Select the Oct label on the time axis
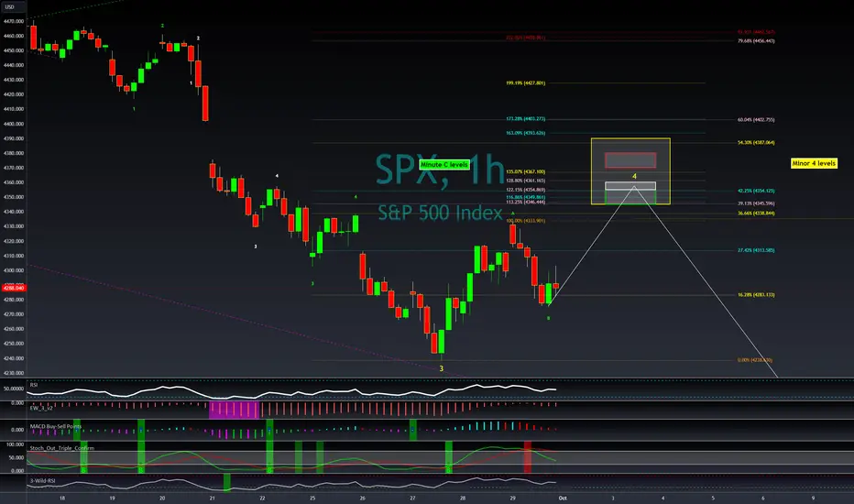 click(563, 498)
